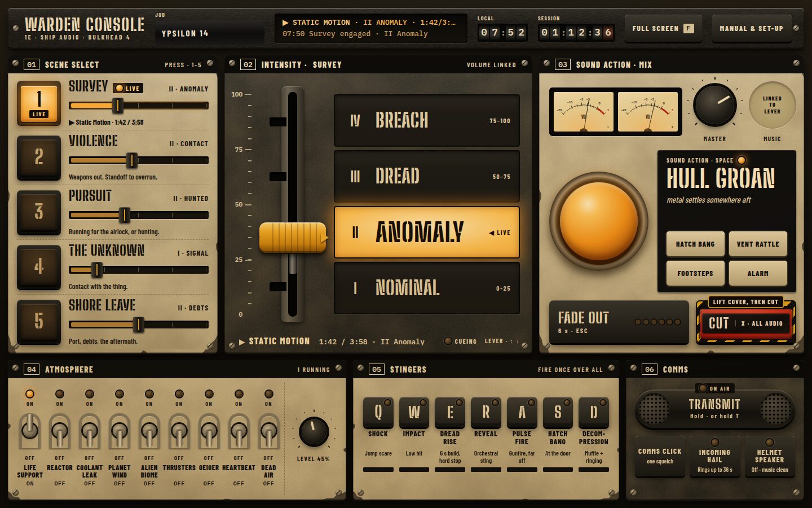Image resolution: width=812 pixels, height=508 pixels.
Task: Click the Full Screen button
Action: coord(663,28)
